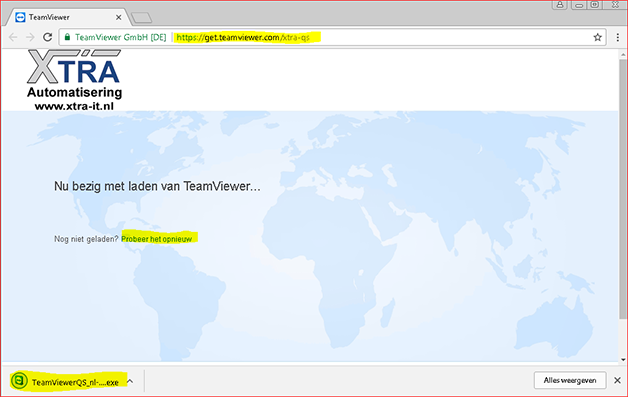Open the Chrome user profile icon
Viewport: 628px width, 397px height.
(560, 4)
